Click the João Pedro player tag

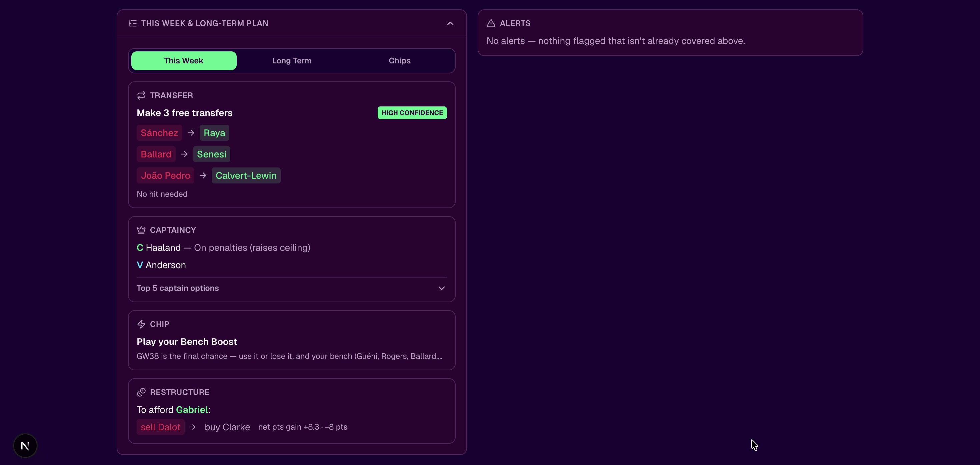coord(165,175)
